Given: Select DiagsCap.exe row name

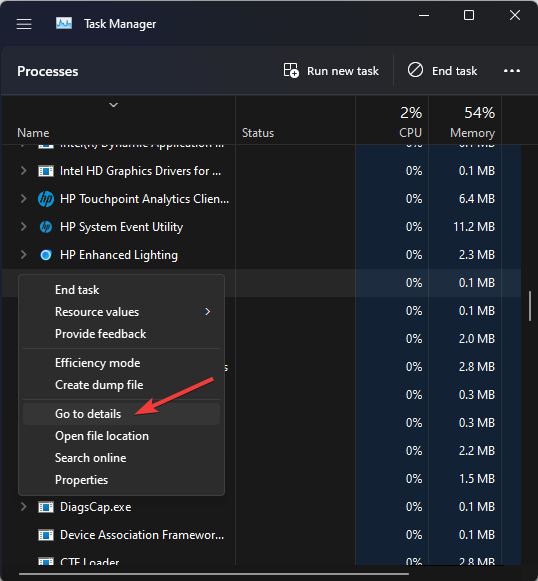Looking at the screenshot, I should [96, 507].
